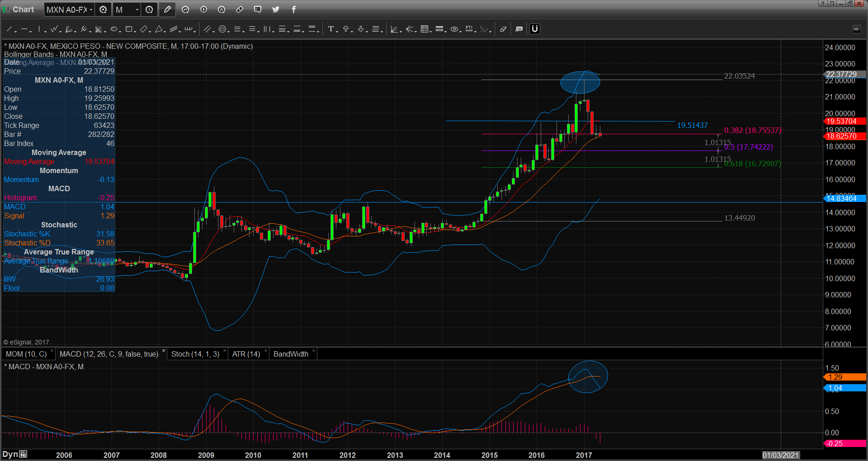
Task: Close the MACD study tab
Action: (164, 351)
